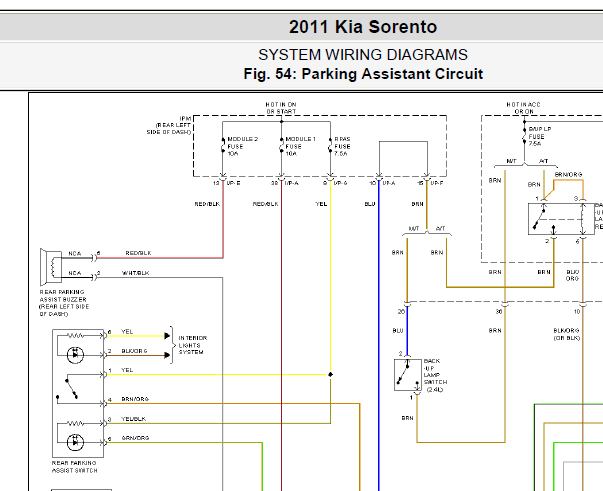Click the lower LED symbol in parking assist switch

(75, 442)
